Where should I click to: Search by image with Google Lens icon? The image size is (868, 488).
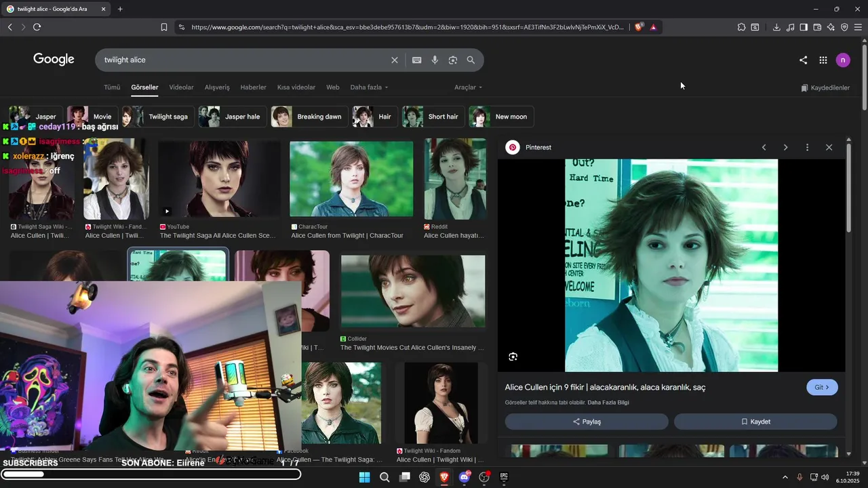point(453,60)
